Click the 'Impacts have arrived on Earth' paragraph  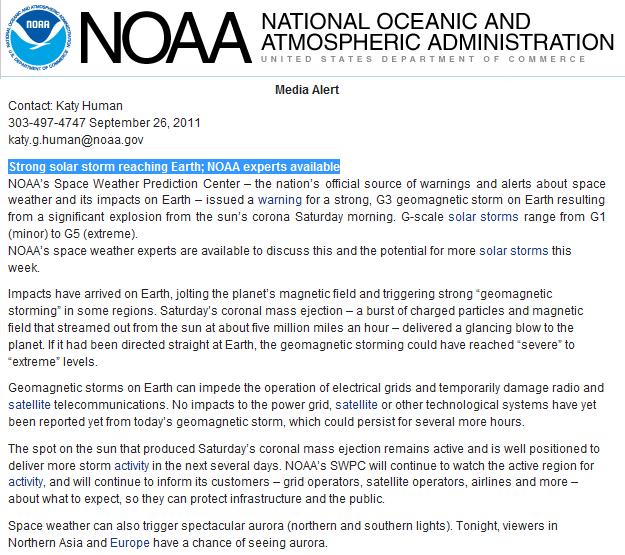coord(295,328)
